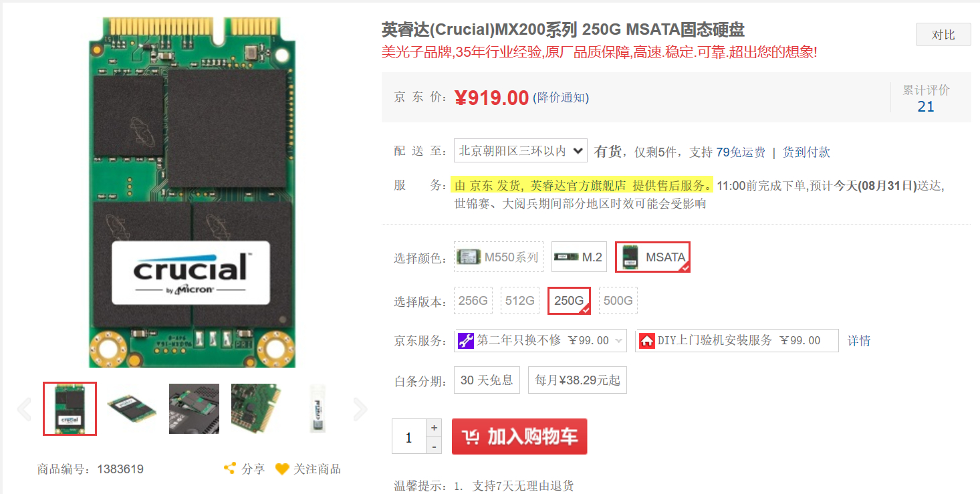The image size is (980, 494).
Task: Expand the 第二年只换不修 service dropdown
Action: coord(541,340)
